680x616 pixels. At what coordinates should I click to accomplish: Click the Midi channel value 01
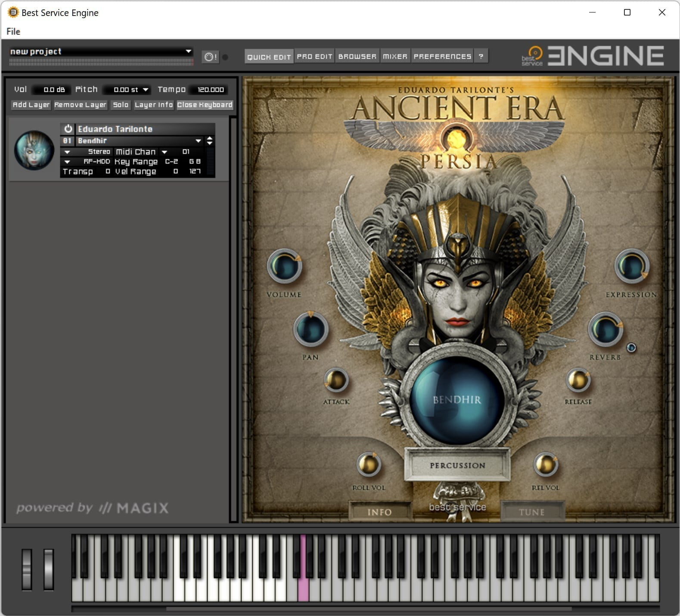pos(186,152)
